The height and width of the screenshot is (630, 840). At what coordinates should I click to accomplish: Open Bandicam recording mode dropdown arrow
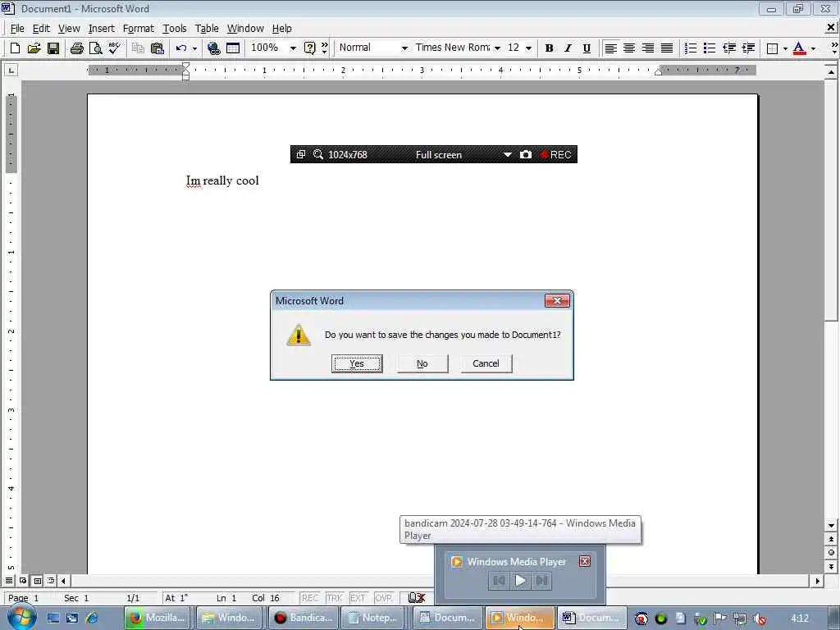click(x=507, y=154)
